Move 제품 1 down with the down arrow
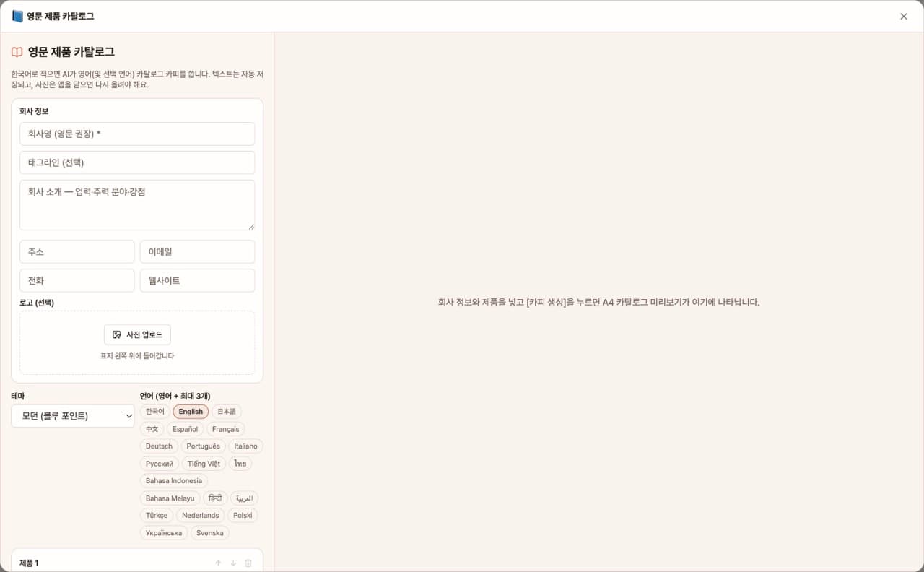 click(x=233, y=563)
